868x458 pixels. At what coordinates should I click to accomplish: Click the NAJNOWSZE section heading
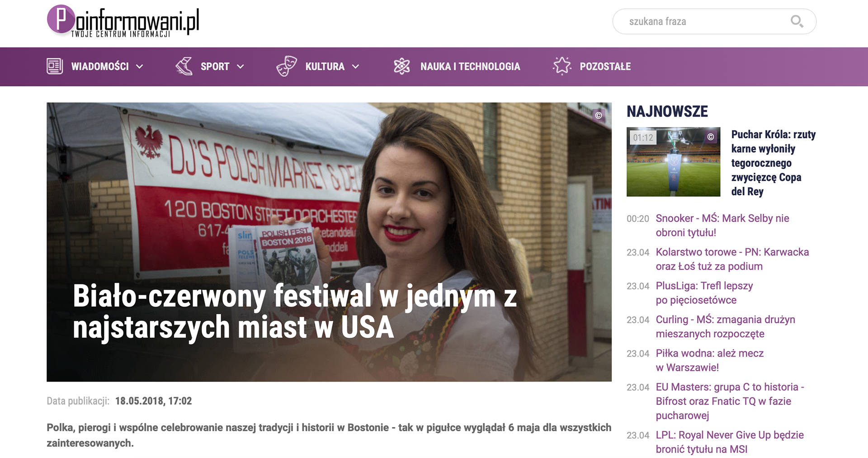click(x=667, y=111)
